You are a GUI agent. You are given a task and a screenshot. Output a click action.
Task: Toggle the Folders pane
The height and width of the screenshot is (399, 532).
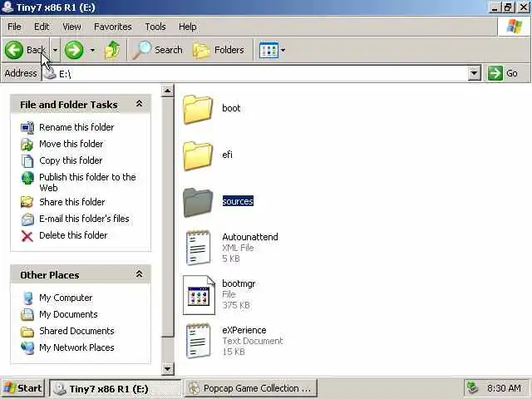click(x=218, y=50)
